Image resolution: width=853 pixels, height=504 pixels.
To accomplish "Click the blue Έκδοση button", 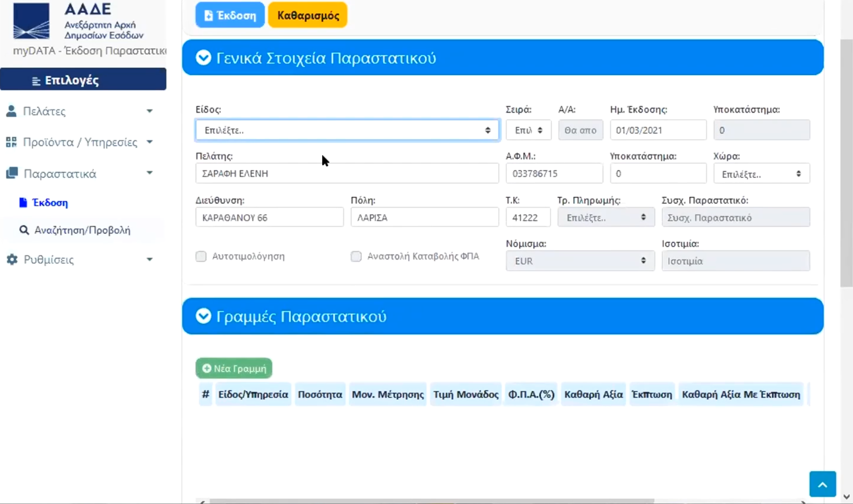I will pyautogui.click(x=230, y=15).
